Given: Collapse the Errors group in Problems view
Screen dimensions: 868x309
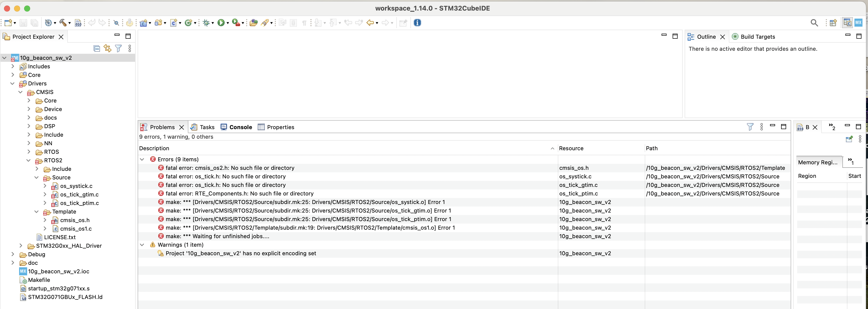Looking at the screenshot, I should click(x=142, y=159).
